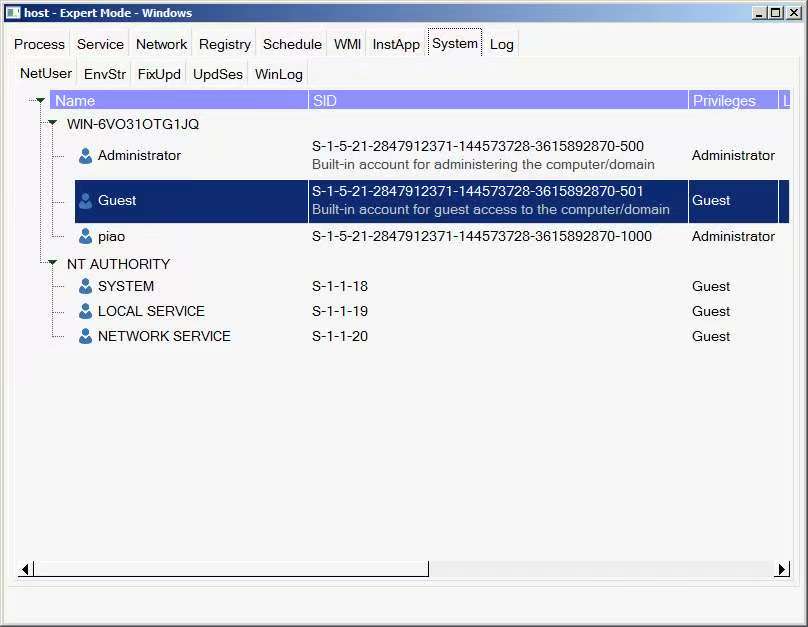Collapse the root tree arrow beside Name header
The image size is (808, 627).
[39, 100]
